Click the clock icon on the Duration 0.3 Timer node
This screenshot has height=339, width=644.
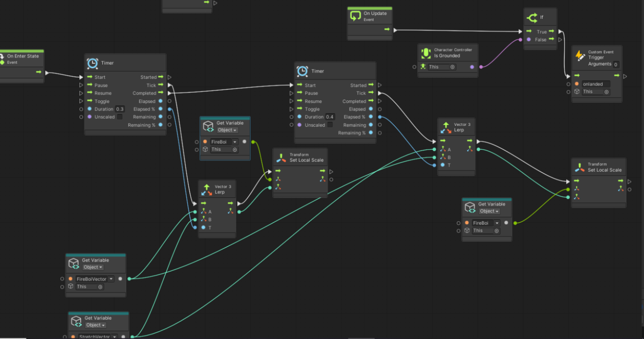click(92, 63)
